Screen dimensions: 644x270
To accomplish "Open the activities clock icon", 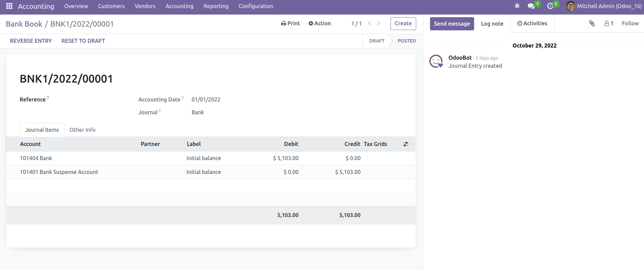I will pyautogui.click(x=550, y=6).
